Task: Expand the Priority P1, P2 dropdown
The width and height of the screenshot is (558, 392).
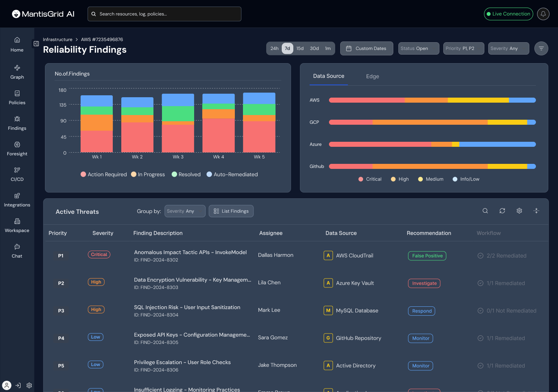Action: [x=463, y=48]
